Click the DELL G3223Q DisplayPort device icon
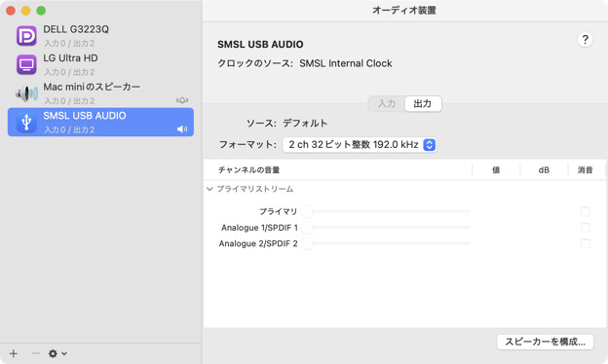 (26, 36)
